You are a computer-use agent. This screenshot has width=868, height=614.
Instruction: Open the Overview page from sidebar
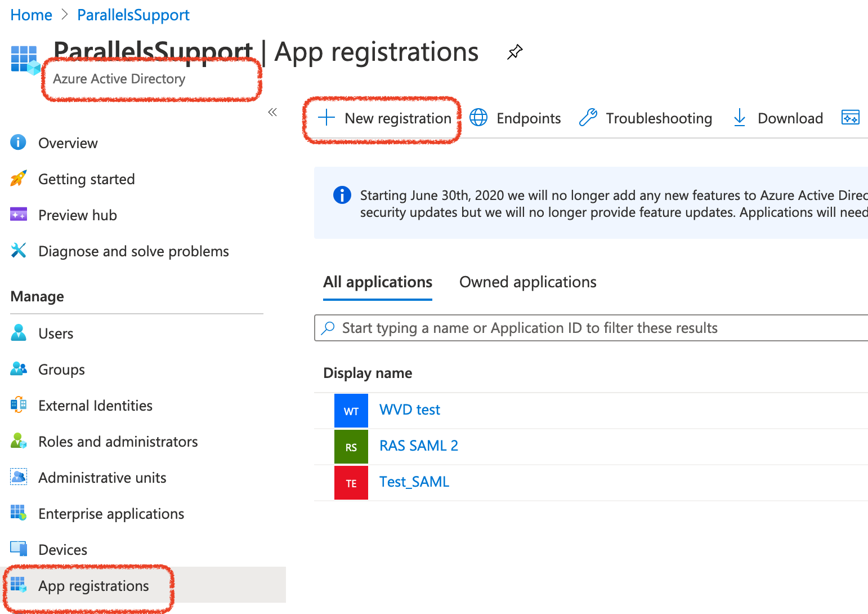click(x=68, y=143)
